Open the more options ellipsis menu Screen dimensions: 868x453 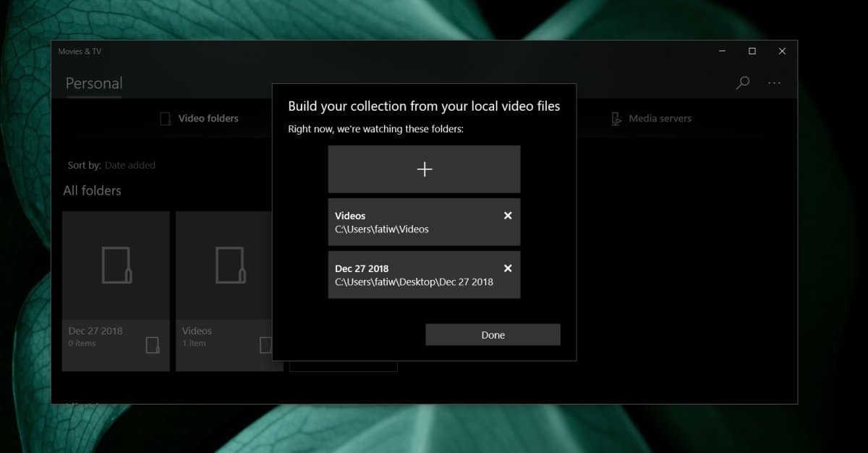pyautogui.click(x=774, y=83)
